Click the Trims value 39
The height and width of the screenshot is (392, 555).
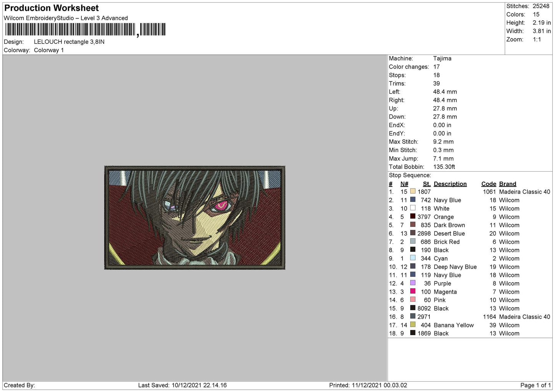[x=436, y=83]
